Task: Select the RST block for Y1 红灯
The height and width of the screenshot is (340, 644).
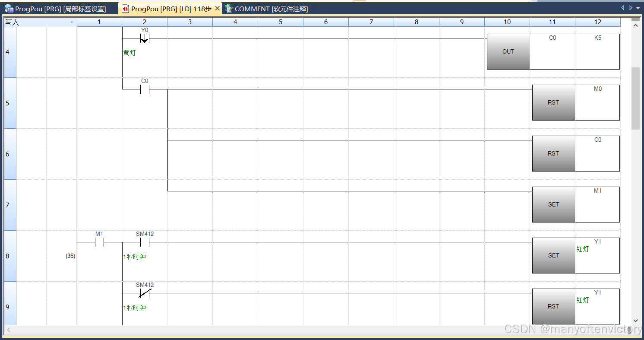Action: click(553, 306)
